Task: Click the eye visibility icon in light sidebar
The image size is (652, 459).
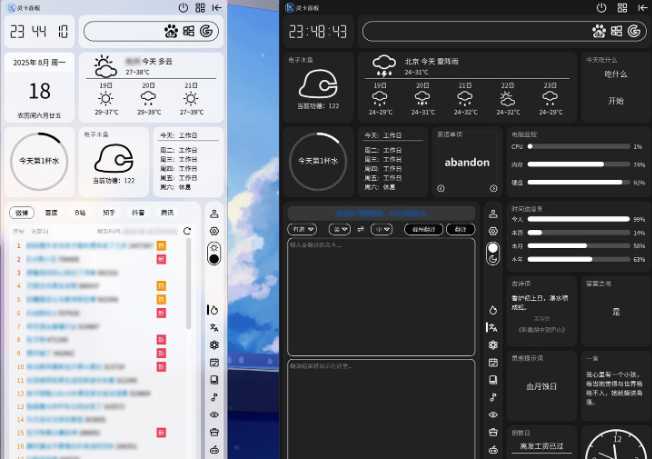Action: 214,414
